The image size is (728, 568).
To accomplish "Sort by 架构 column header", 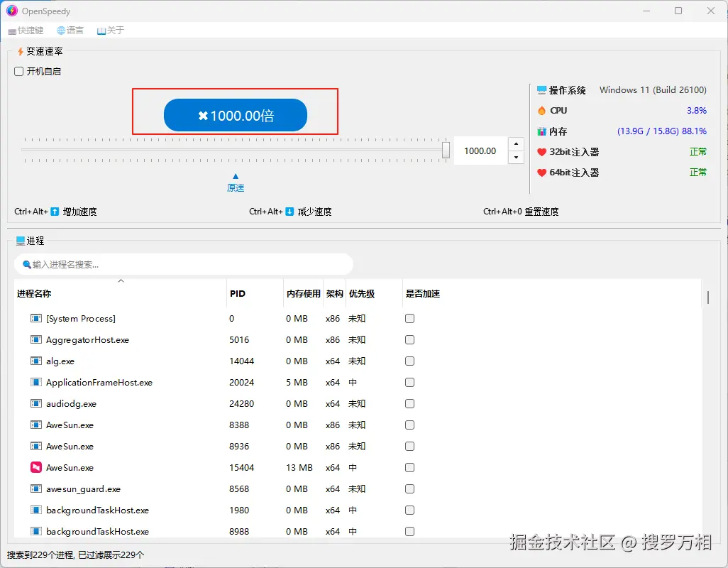I will pyautogui.click(x=334, y=293).
